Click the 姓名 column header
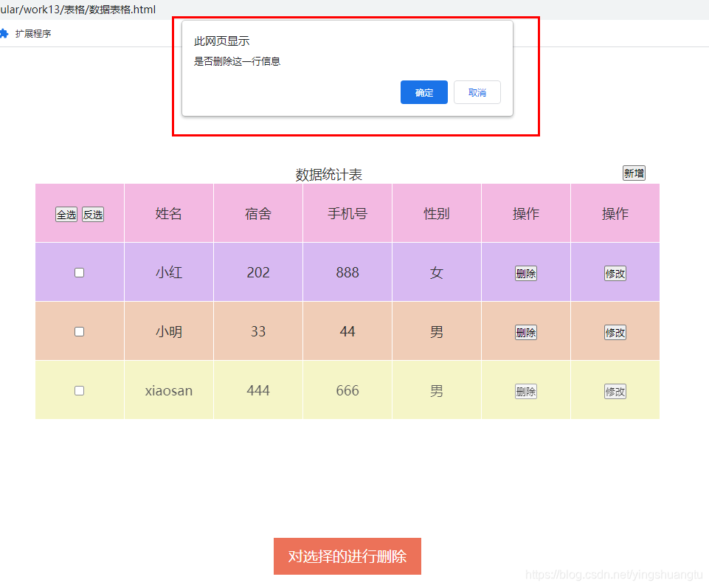 pos(169,213)
